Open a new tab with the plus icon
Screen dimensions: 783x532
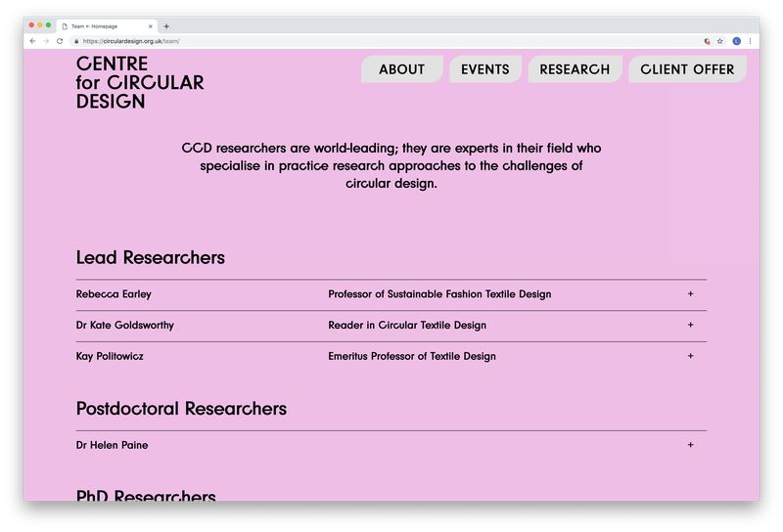(166, 26)
